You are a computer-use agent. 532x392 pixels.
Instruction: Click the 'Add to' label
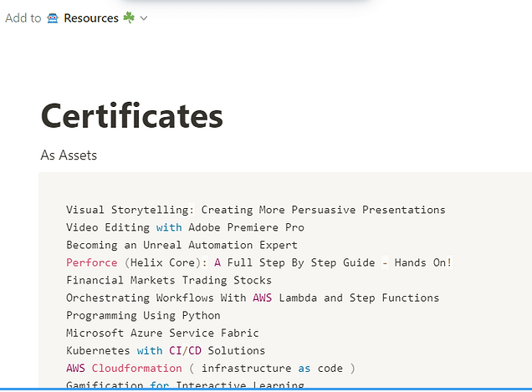[23, 18]
